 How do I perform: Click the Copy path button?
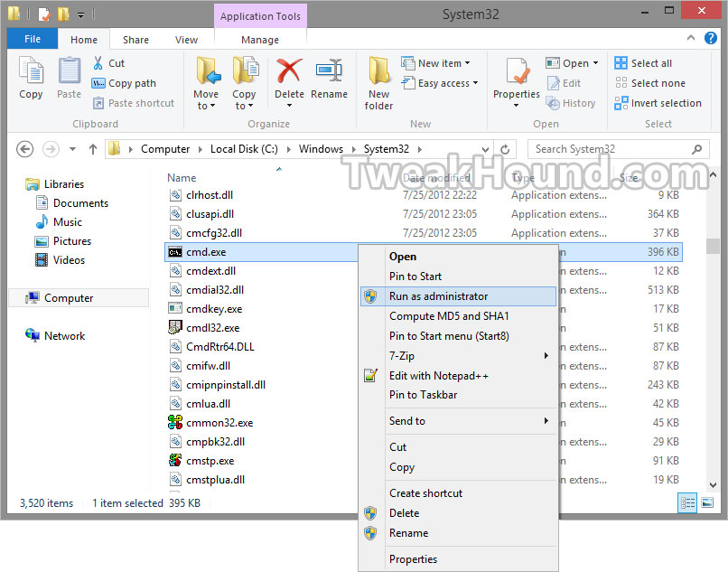[124, 83]
